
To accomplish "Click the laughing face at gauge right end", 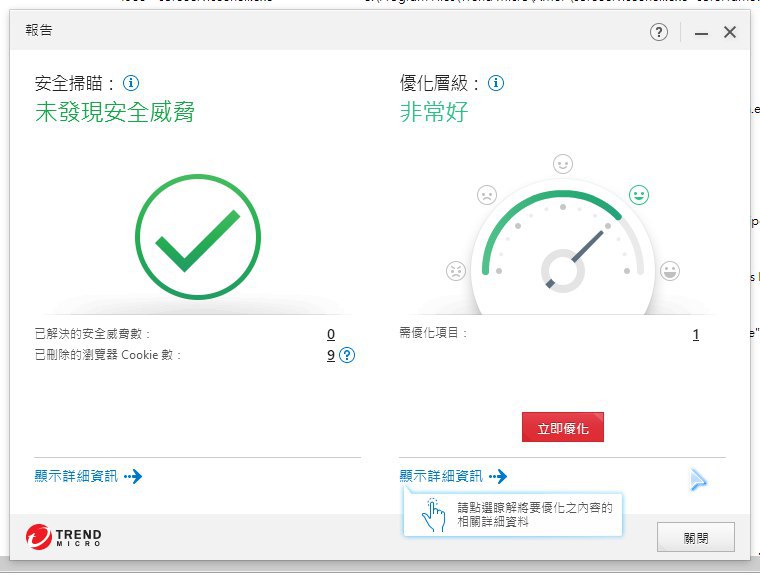I will tap(670, 271).
